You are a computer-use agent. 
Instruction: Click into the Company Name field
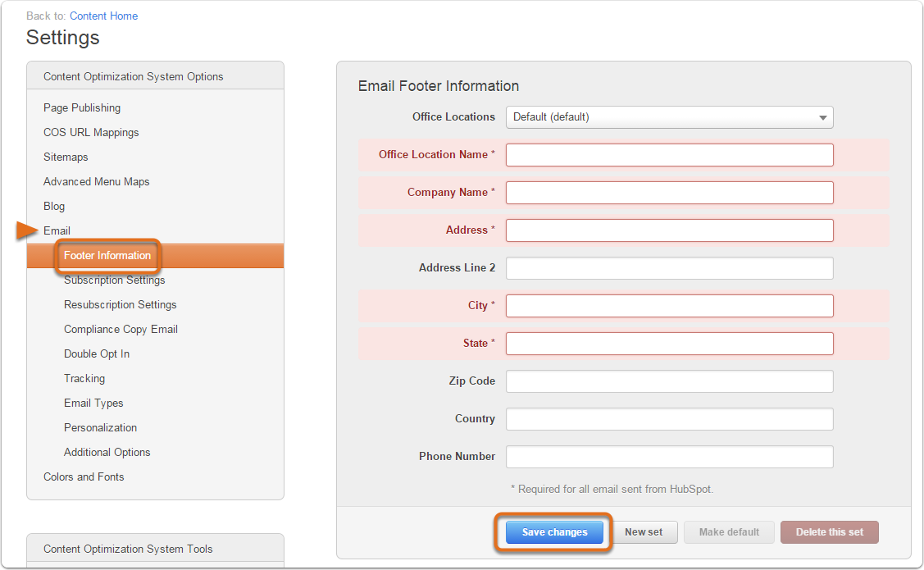[x=669, y=193]
